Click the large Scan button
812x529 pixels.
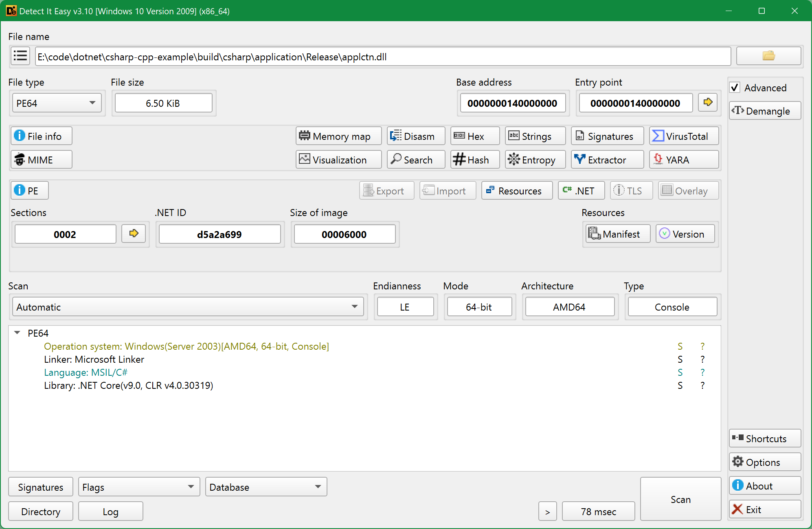pos(680,499)
